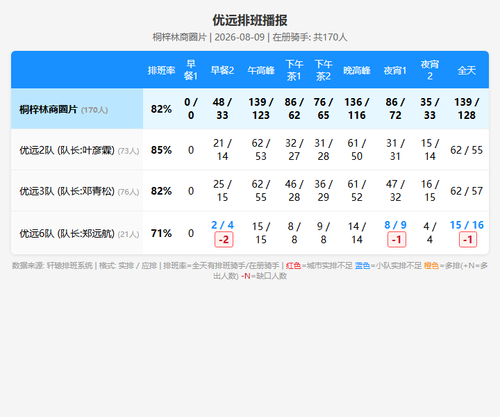Click the 86 / 62 下午茶1 cell
This screenshot has width=500, height=417.
294,109
